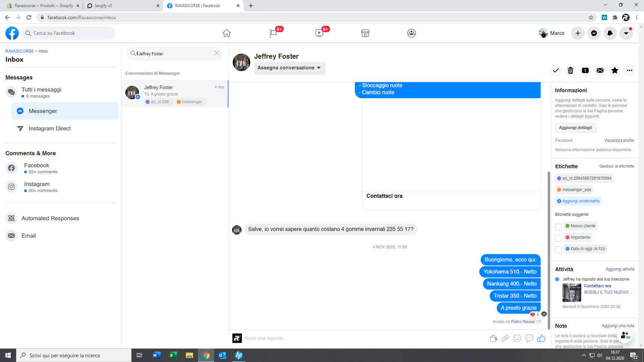Enable the Data di oggi label checkbox
The width and height of the screenshot is (644, 362).
558,249
